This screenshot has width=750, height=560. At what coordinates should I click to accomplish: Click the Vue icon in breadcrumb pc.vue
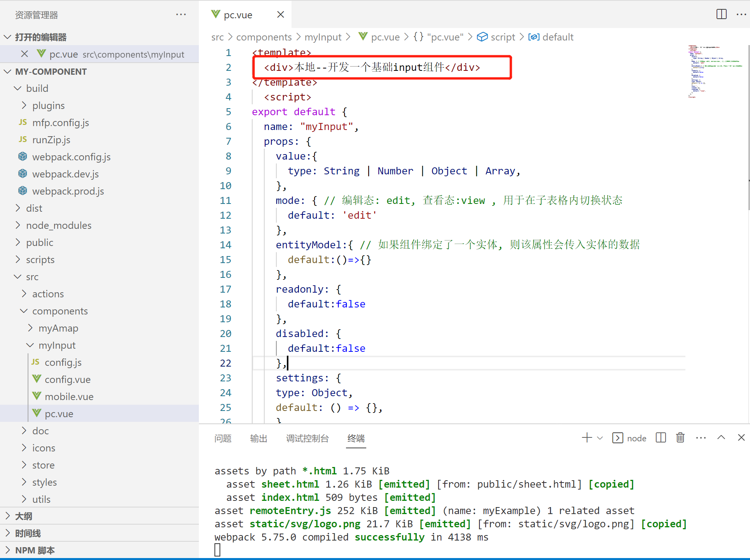coord(363,37)
